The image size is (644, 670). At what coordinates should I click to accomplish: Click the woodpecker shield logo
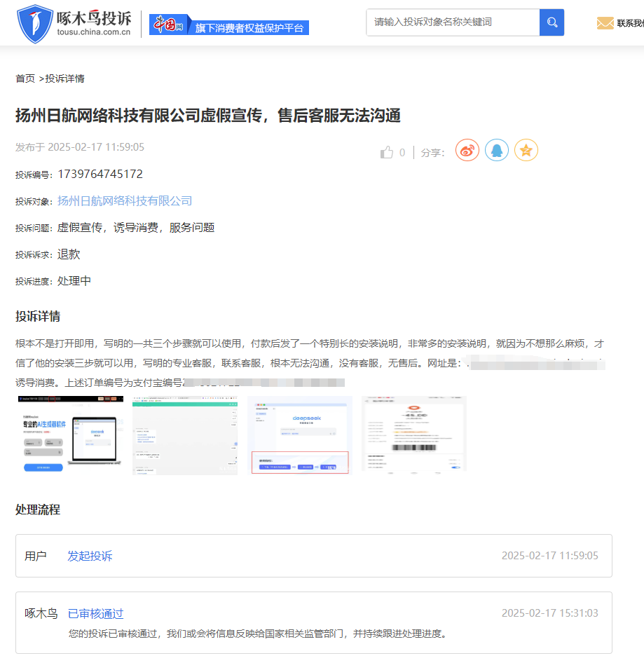pos(35,24)
